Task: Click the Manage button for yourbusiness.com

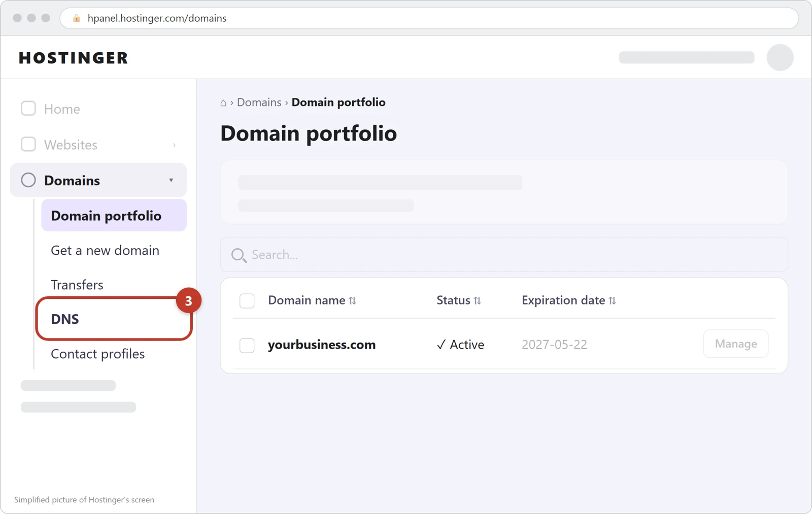Action: click(736, 344)
